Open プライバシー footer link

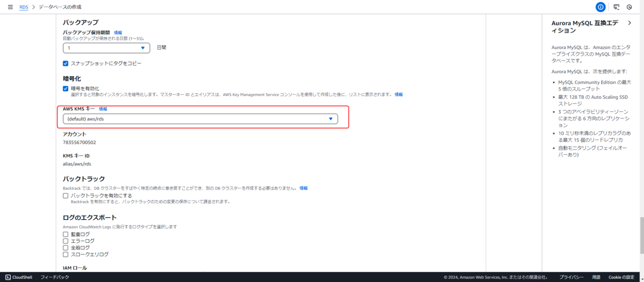(x=572, y=277)
